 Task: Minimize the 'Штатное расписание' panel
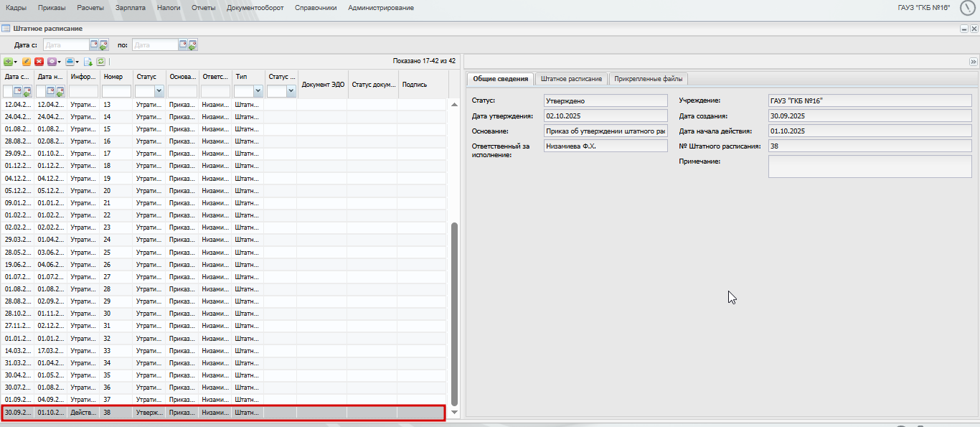coord(964,29)
